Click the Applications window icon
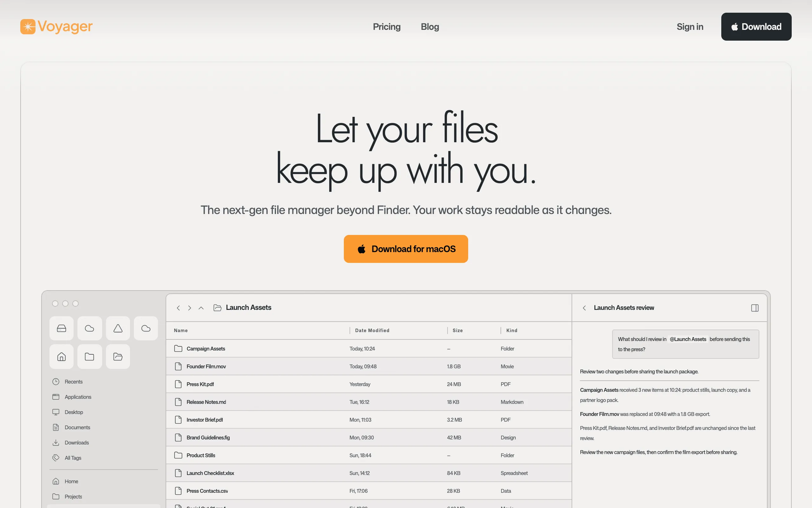The height and width of the screenshot is (508, 812). 56,397
